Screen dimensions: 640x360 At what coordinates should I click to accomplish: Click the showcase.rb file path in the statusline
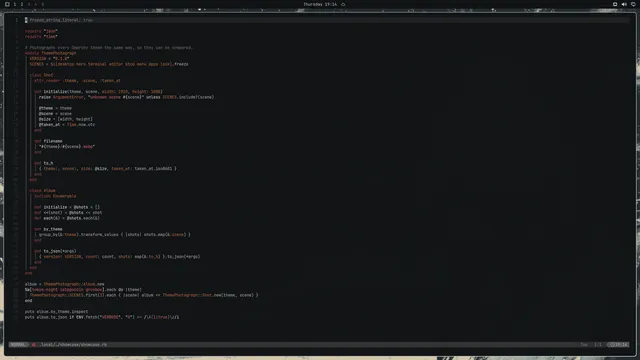pyautogui.click(x=73, y=344)
